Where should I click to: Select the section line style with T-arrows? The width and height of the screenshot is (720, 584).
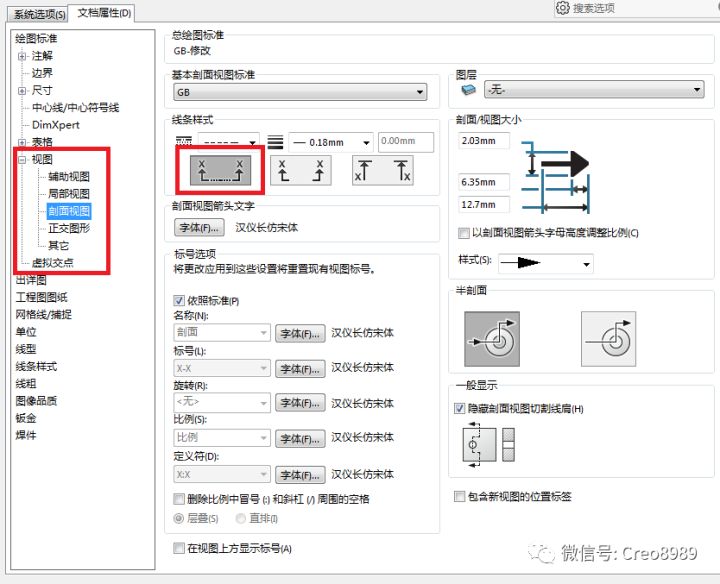[x=382, y=170]
